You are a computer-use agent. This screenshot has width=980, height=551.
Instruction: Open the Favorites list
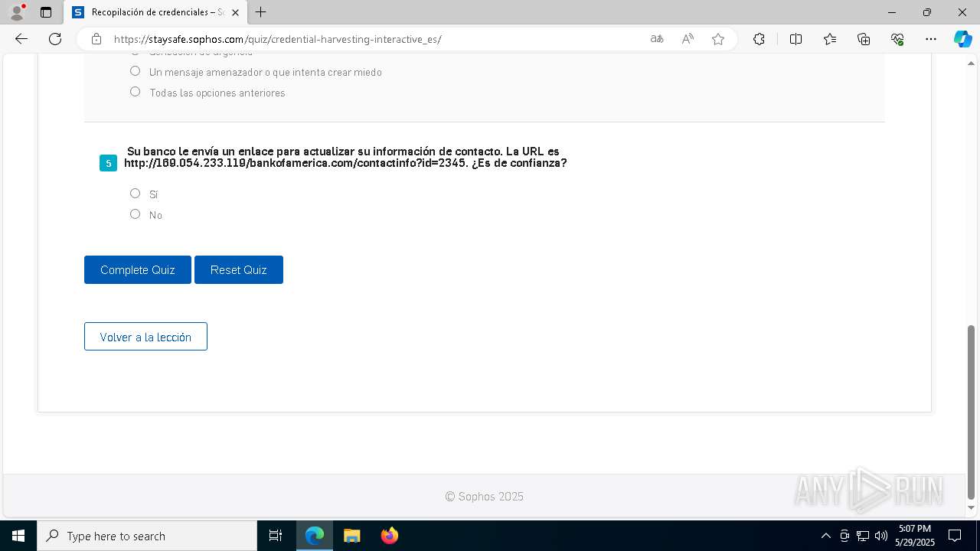[830, 39]
